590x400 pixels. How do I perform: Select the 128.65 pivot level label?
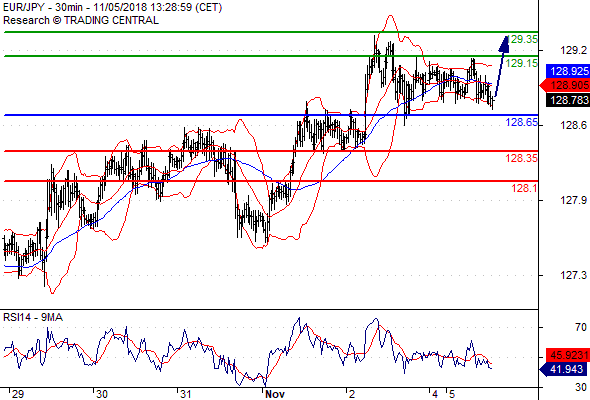point(522,122)
